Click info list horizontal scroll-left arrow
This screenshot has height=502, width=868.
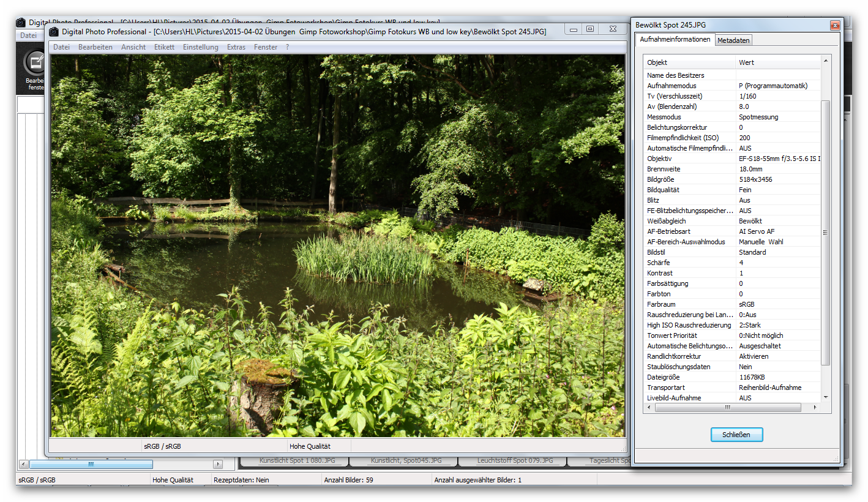pos(648,407)
